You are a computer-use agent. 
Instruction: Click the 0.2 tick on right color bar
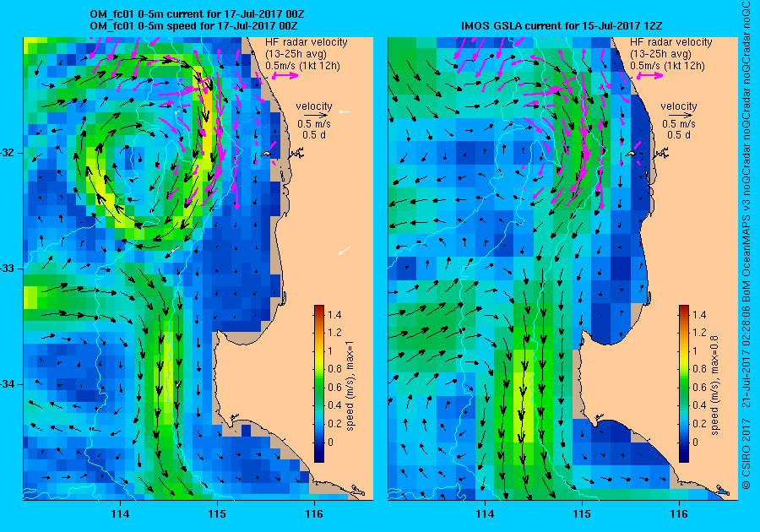point(699,423)
